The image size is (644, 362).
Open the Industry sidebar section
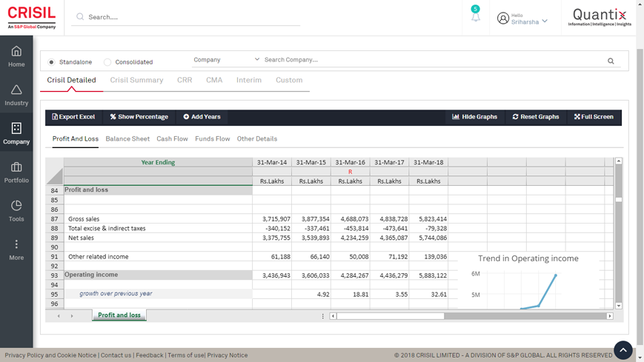point(16,95)
